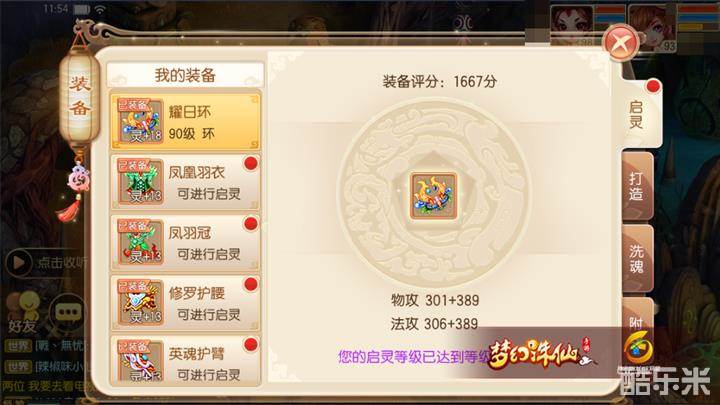720x405 pixels.
Task: Switch to the 打造 tab
Action: click(x=637, y=186)
